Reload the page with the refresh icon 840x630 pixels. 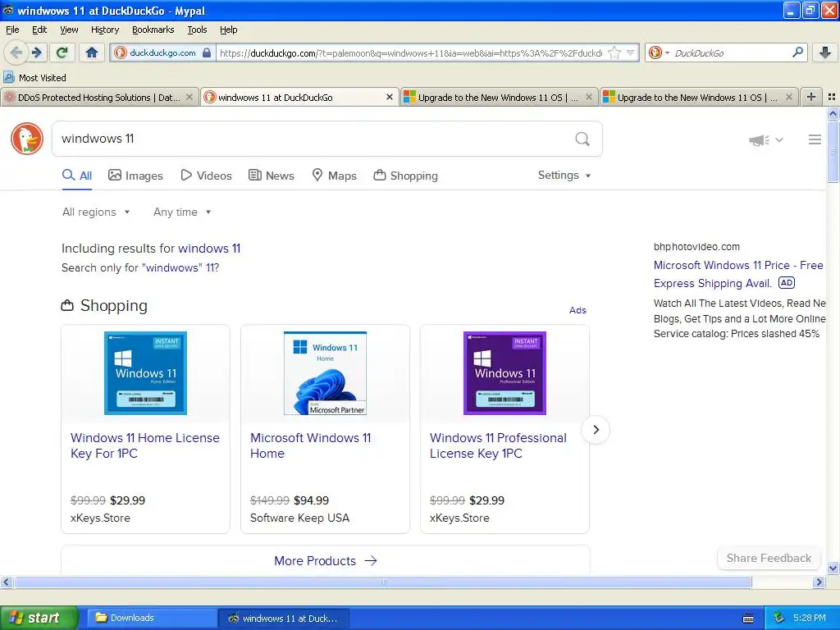(x=62, y=52)
